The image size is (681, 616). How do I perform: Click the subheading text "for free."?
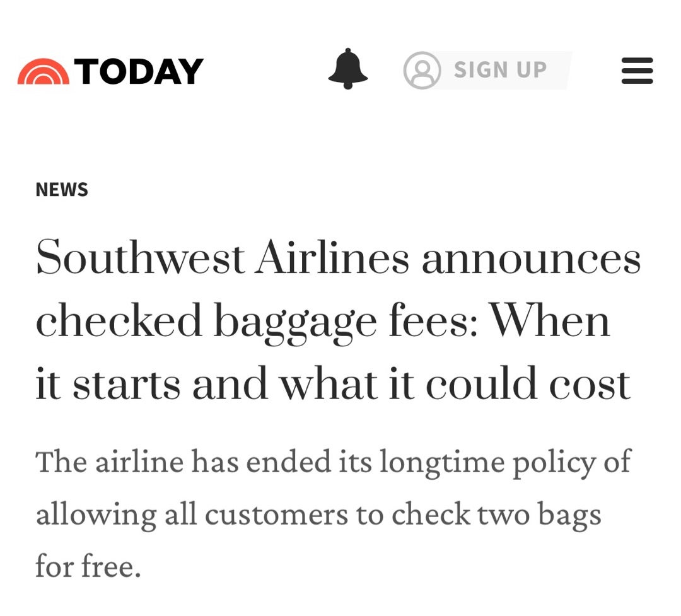tap(88, 566)
